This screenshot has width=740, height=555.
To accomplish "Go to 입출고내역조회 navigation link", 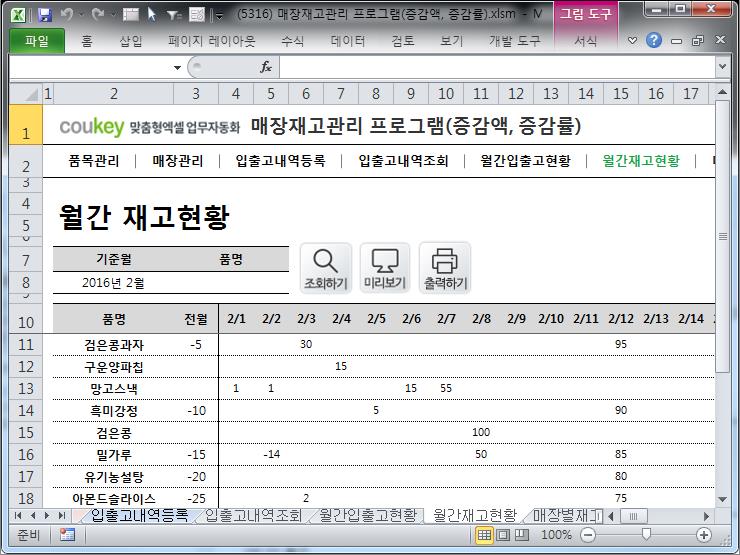I will [x=403, y=161].
